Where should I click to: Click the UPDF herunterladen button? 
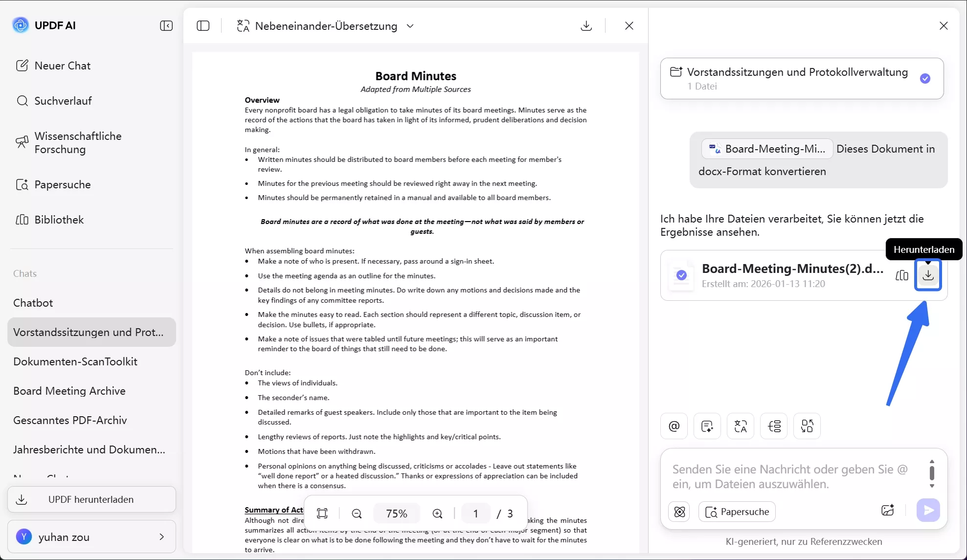point(91,499)
